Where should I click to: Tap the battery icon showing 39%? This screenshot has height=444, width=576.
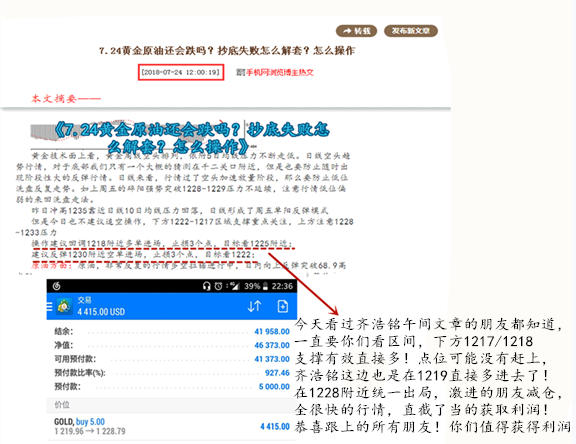click(x=265, y=286)
